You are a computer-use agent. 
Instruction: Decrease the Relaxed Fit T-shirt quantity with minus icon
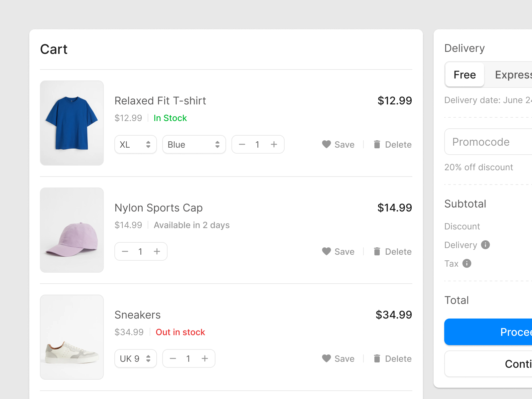coord(242,144)
